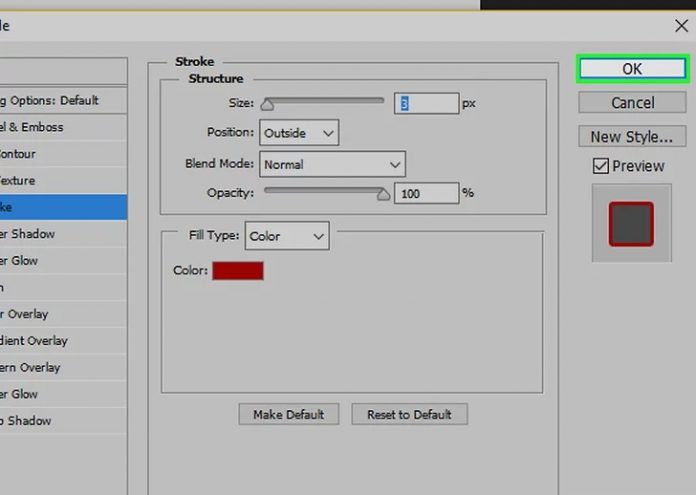Open the Fill Type dropdown
Screen dimensions: 696x495
287,236
